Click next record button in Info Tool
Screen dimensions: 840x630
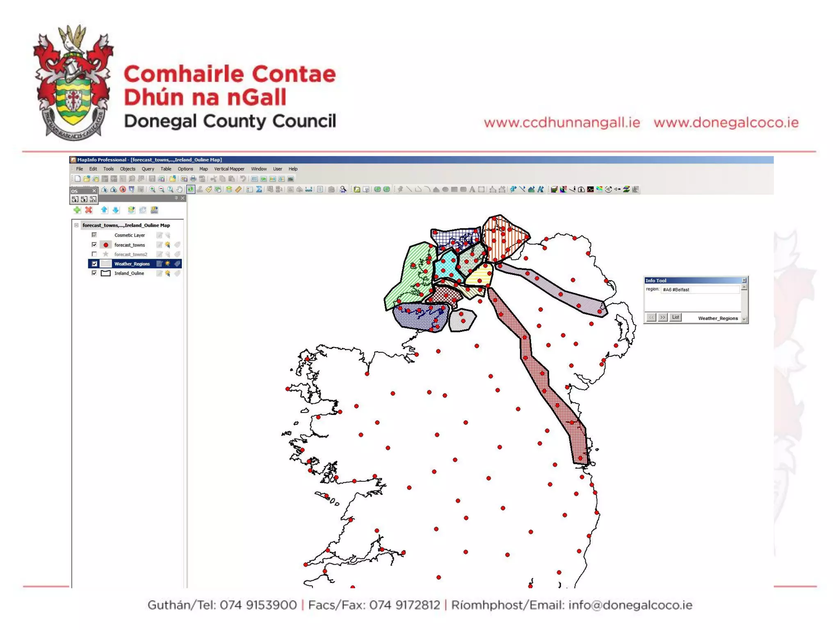click(663, 317)
